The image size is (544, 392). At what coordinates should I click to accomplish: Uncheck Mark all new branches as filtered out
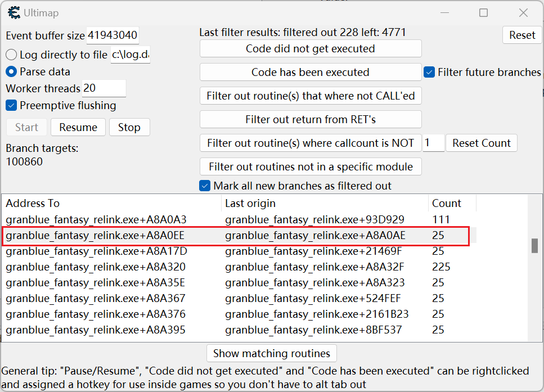205,186
